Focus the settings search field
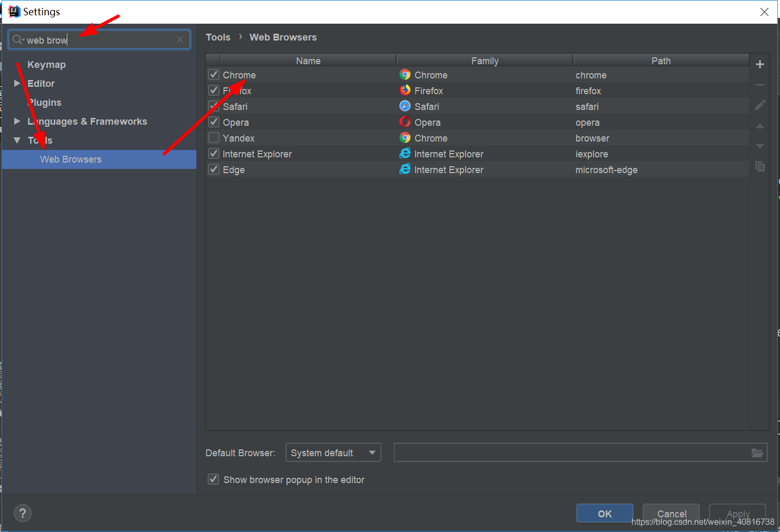Screen dimensions: 780x532 100,39
